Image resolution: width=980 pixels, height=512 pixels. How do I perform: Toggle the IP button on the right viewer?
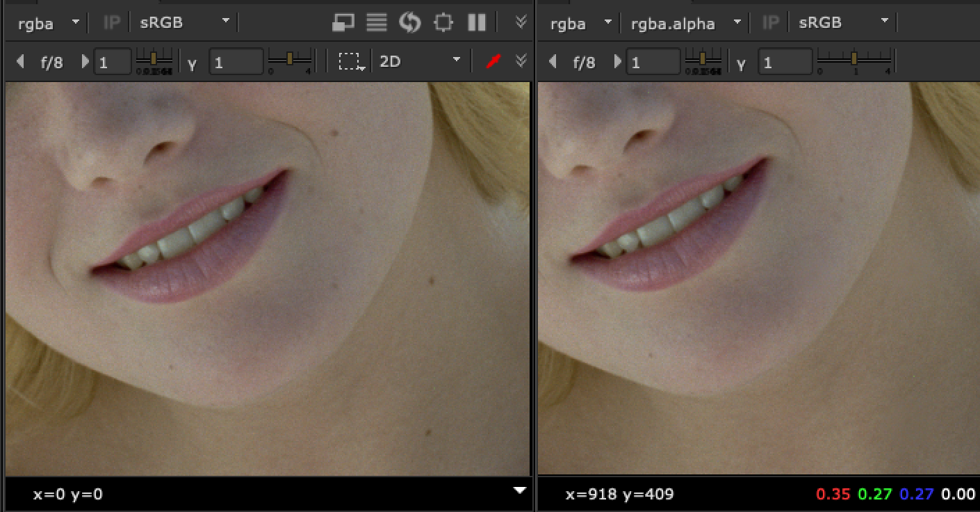click(x=769, y=22)
